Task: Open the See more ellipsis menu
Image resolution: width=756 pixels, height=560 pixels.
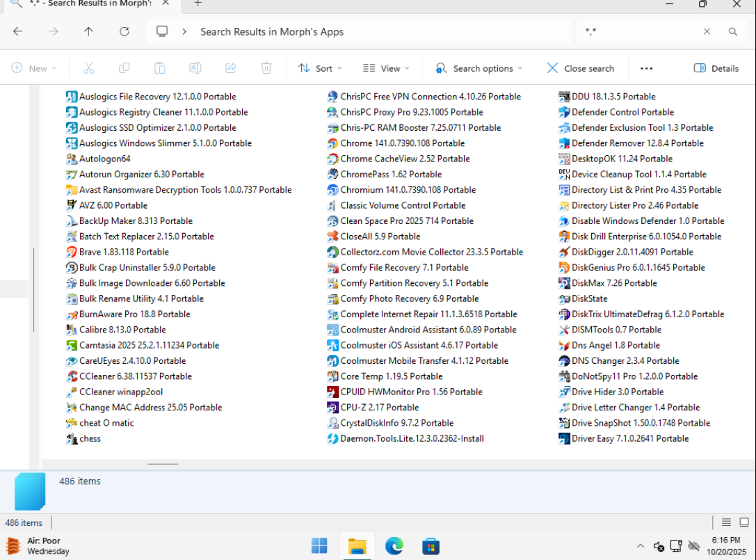Action: click(646, 68)
